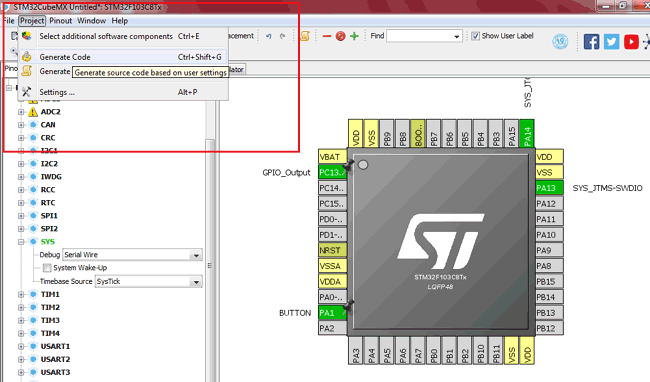Expand the CAN tree node
This screenshot has height=382, width=650.
pos(21,125)
